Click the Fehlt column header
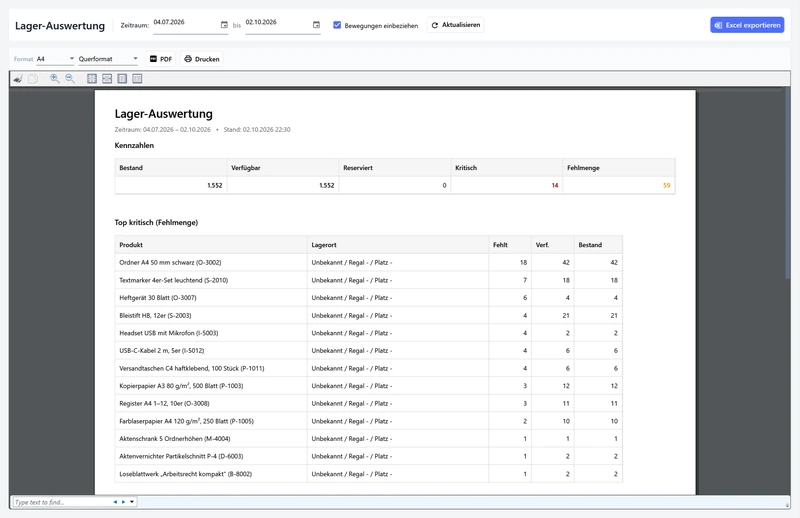This screenshot has width=800, height=518. point(510,245)
